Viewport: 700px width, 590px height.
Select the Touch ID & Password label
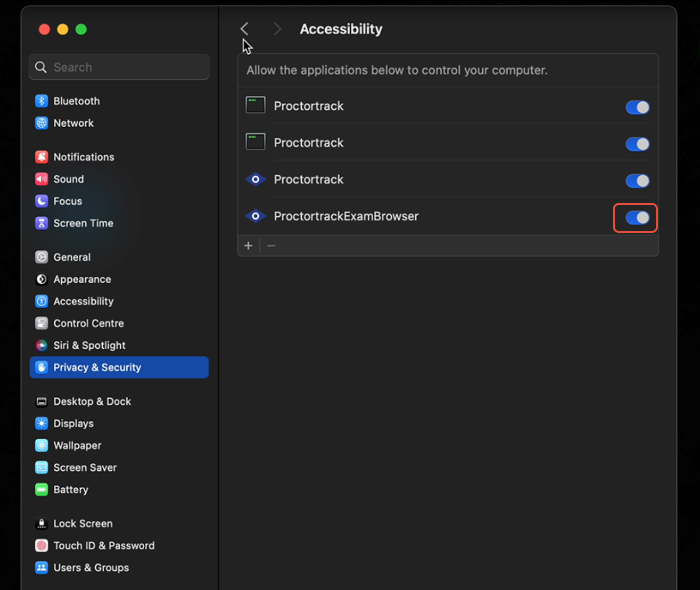[104, 545]
